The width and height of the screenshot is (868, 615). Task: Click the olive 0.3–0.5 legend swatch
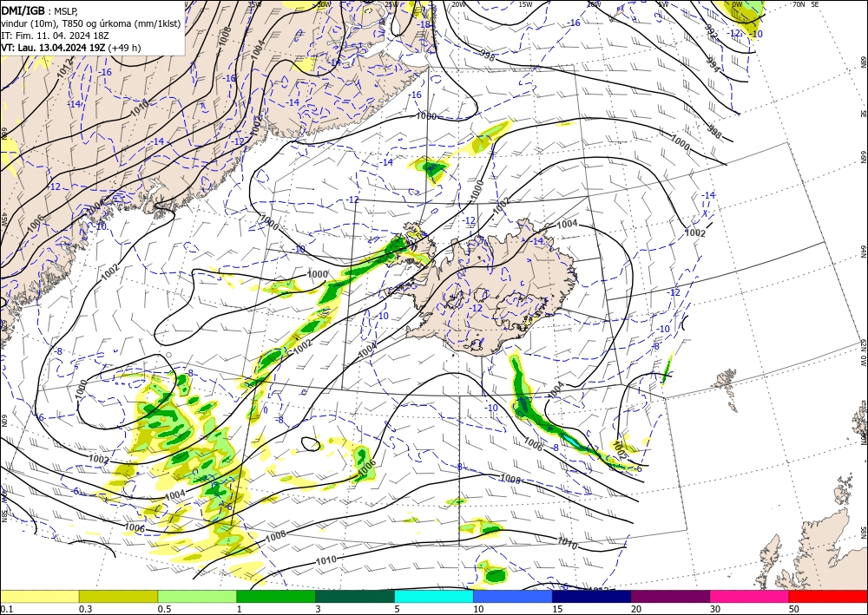click(118, 596)
